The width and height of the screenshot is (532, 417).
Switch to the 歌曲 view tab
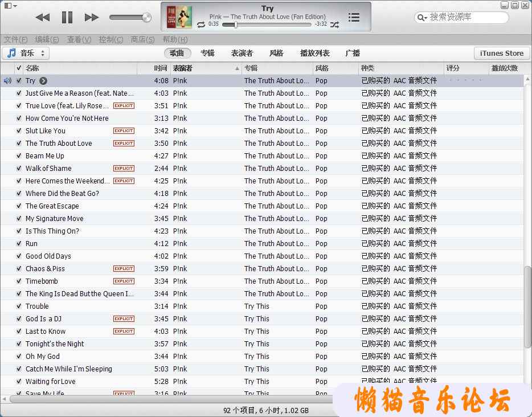click(178, 54)
